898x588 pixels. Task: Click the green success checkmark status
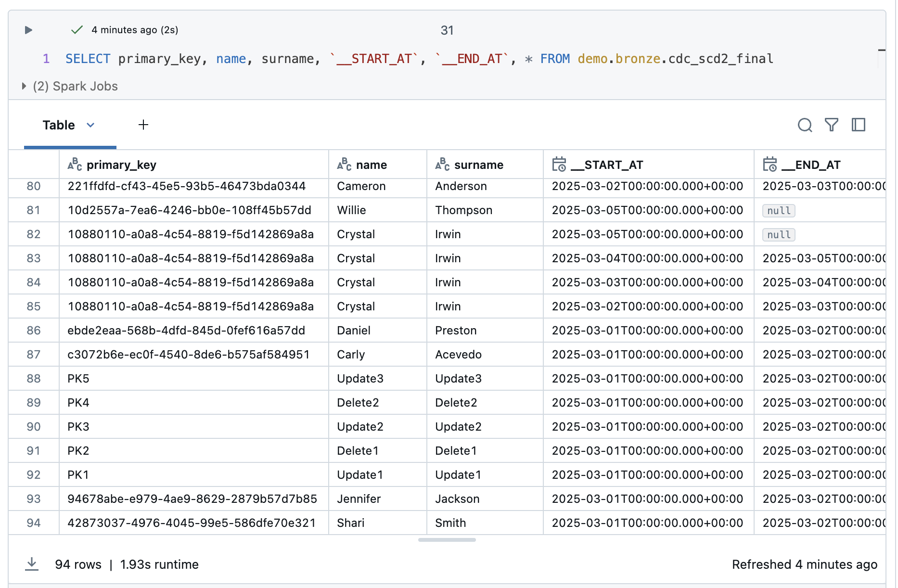[77, 30]
